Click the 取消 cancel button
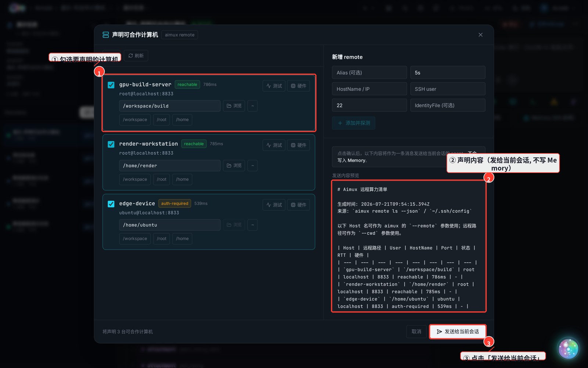 [416, 332]
